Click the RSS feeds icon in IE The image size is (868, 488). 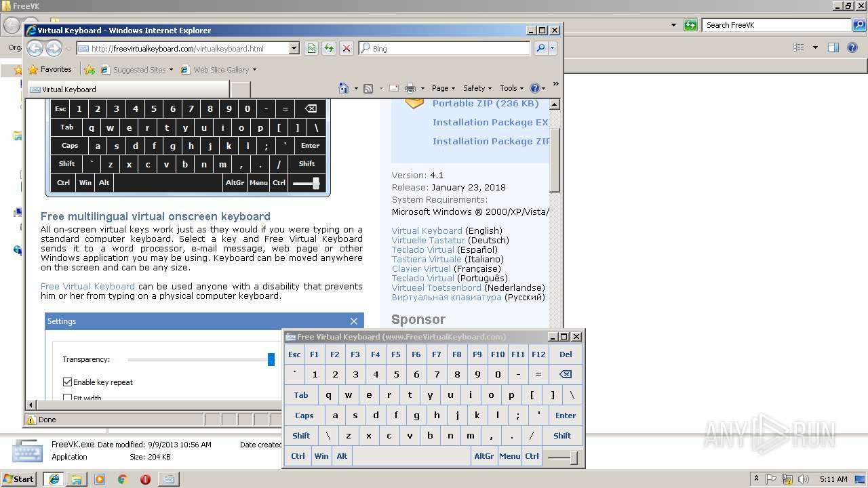[x=368, y=88]
